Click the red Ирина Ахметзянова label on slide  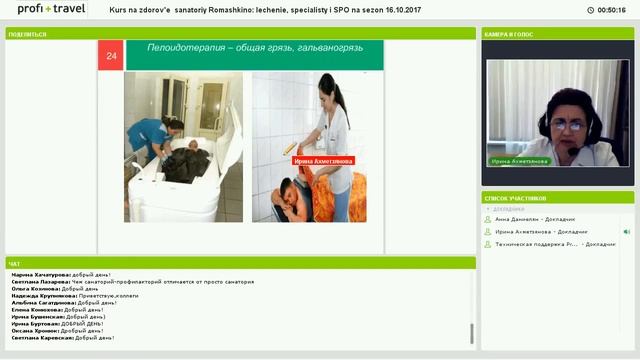click(x=323, y=161)
